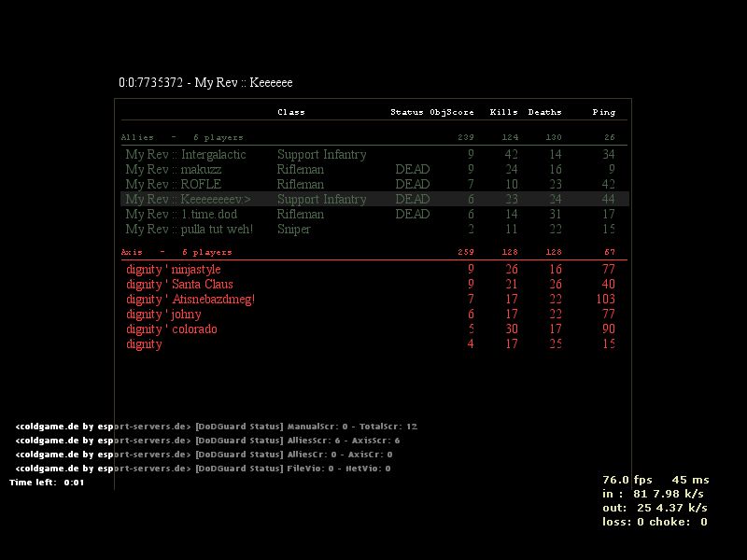This screenshot has height=560, width=747.
Task: Click player My Rev :: makuzz
Action: click(174, 169)
